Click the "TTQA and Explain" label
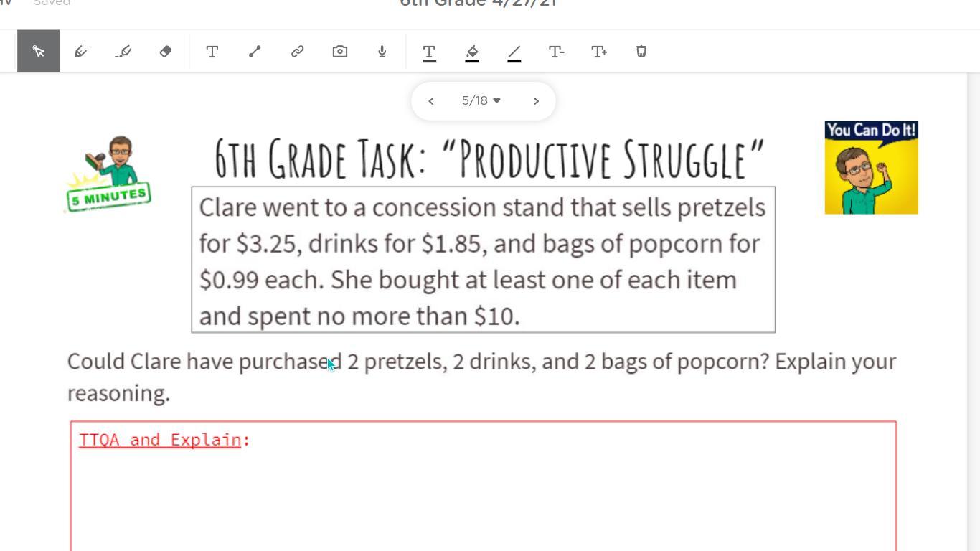The width and height of the screenshot is (980, 551). coord(164,440)
